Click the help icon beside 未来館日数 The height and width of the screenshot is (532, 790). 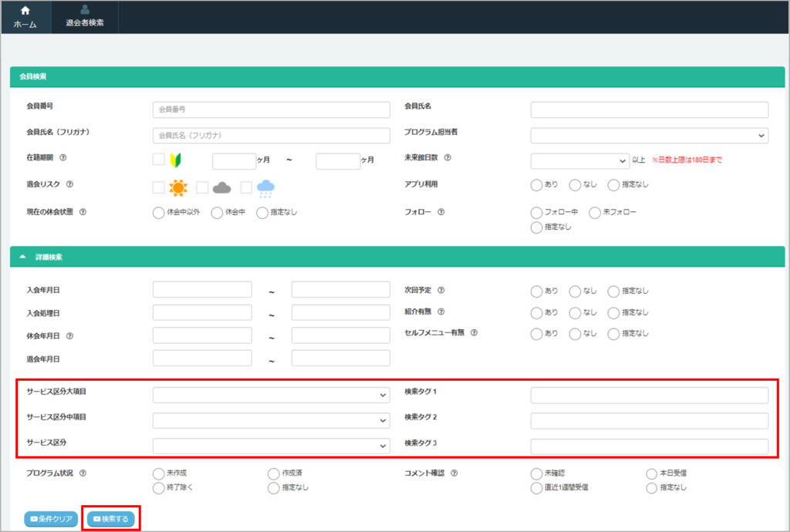447,158
